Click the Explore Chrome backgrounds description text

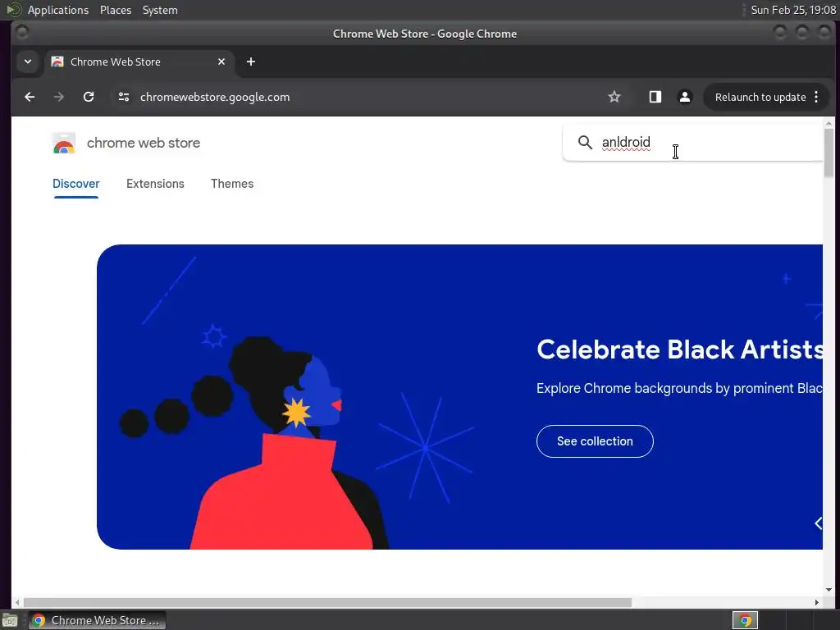pos(679,388)
